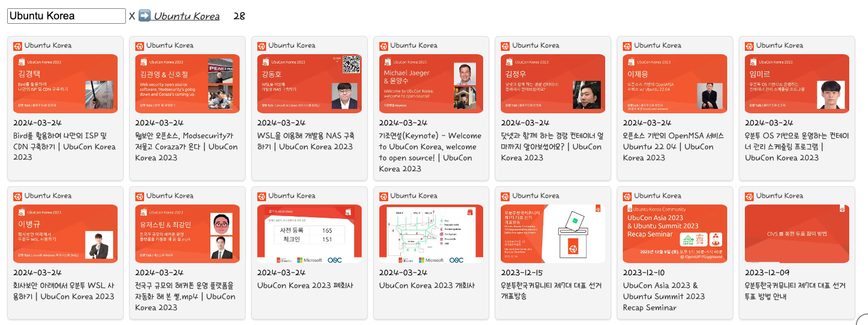Click Ubuntu logo icon on 해커톤 card

pos(140,197)
